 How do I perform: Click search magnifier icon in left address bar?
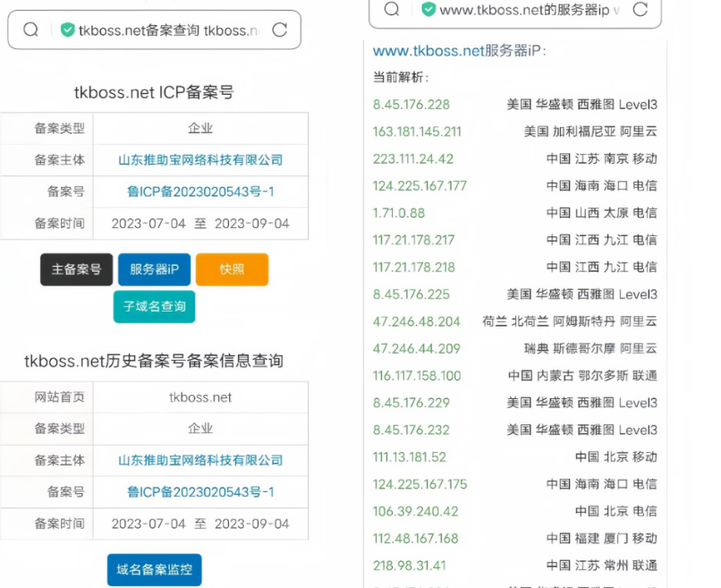pyautogui.click(x=30, y=30)
